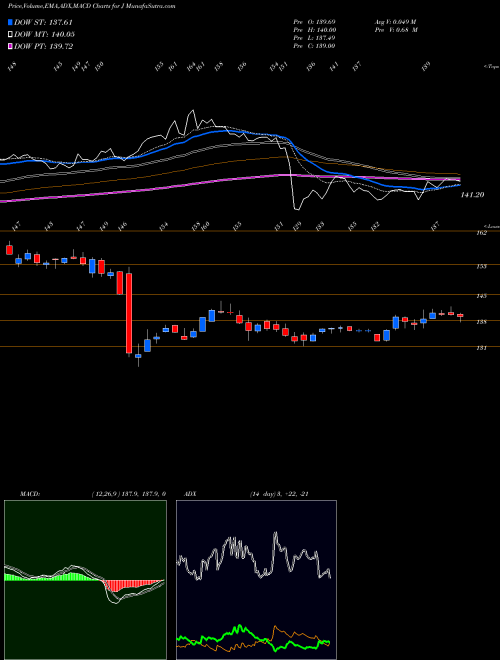Click the 145 price axis label
Viewport: 500px width, 660px height.
(481, 296)
